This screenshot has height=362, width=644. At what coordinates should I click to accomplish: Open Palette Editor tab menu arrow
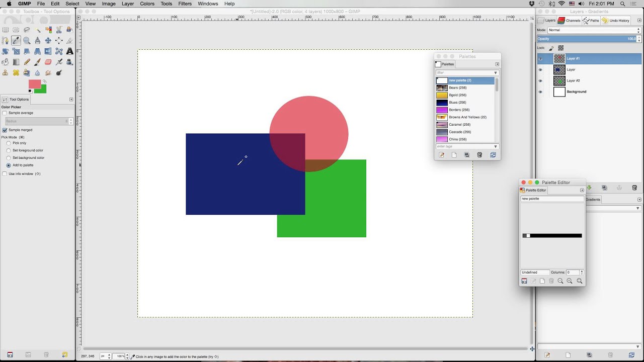pyautogui.click(x=582, y=190)
